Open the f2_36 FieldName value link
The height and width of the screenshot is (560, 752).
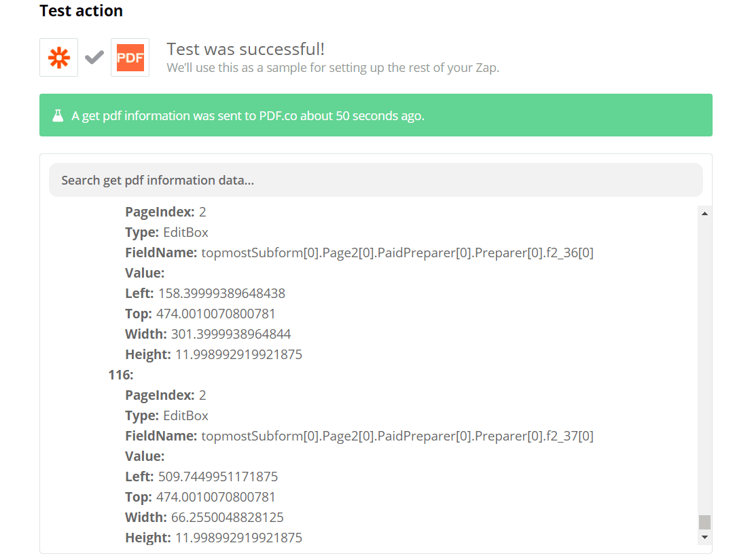[x=396, y=252]
